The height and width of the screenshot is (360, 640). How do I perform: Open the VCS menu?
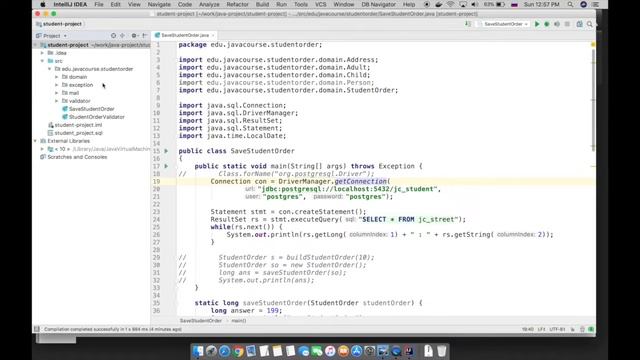[321, 4]
